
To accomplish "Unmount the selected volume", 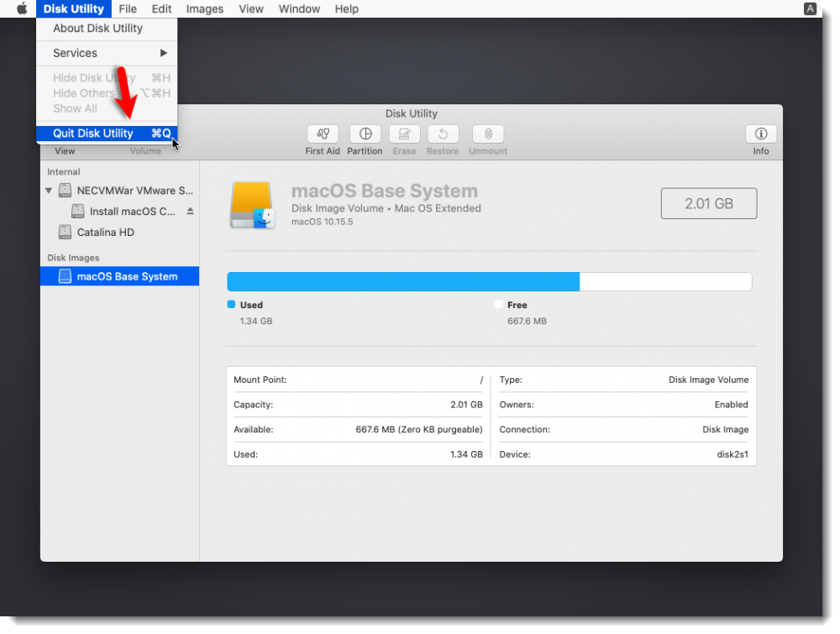I will [x=487, y=134].
